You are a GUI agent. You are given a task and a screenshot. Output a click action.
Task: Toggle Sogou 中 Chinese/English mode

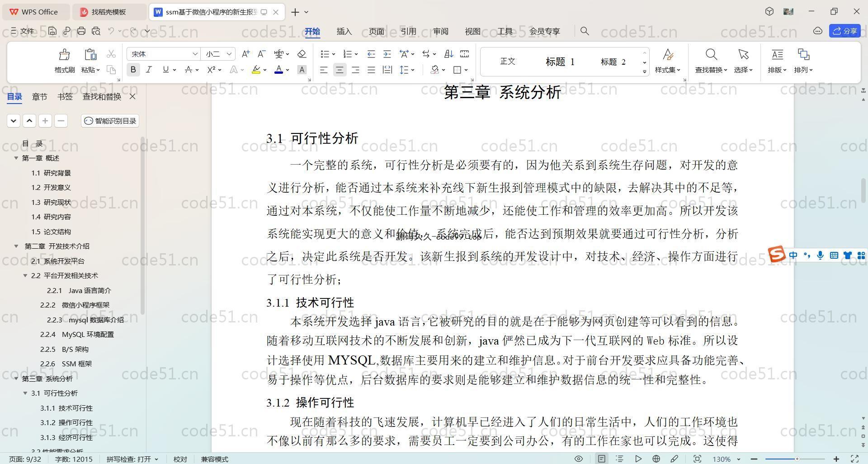[793, 255]
